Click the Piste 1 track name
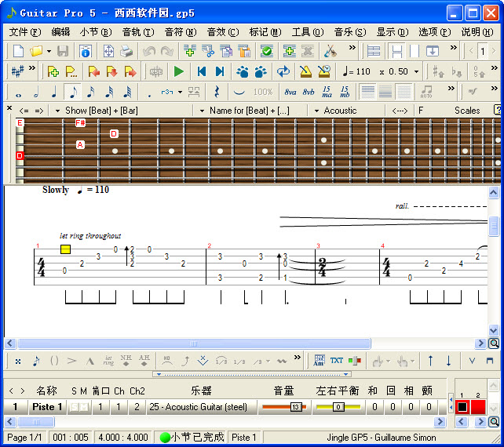This screenshot has width=504, height=447. tap(47, 407)
